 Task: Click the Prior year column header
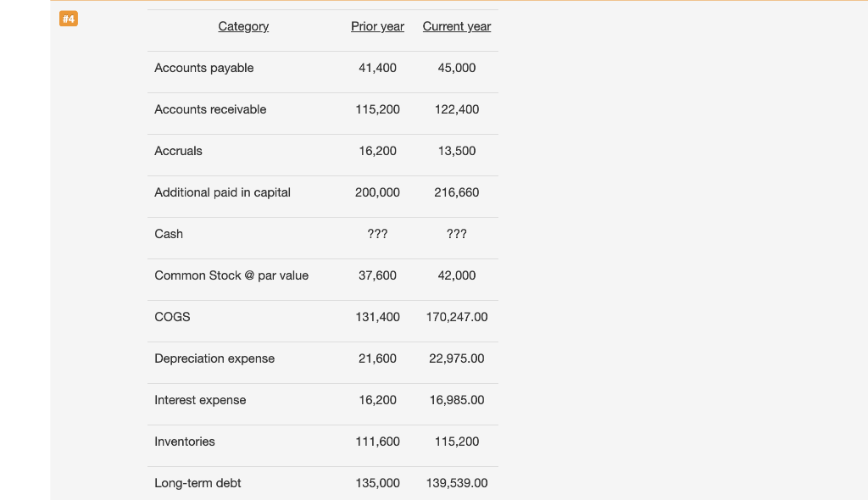tap(377, 26)
